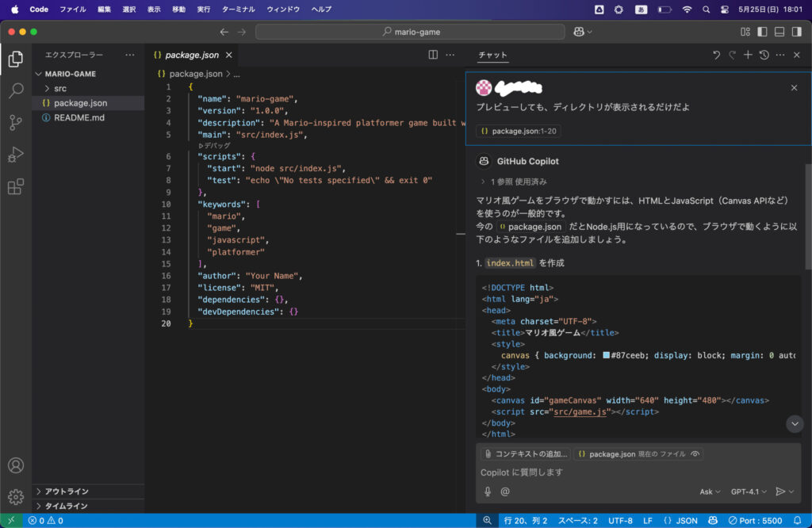Undo the last chat request
Screen dimensions: 812x528
pyautogui.click(x=716, y=55)
